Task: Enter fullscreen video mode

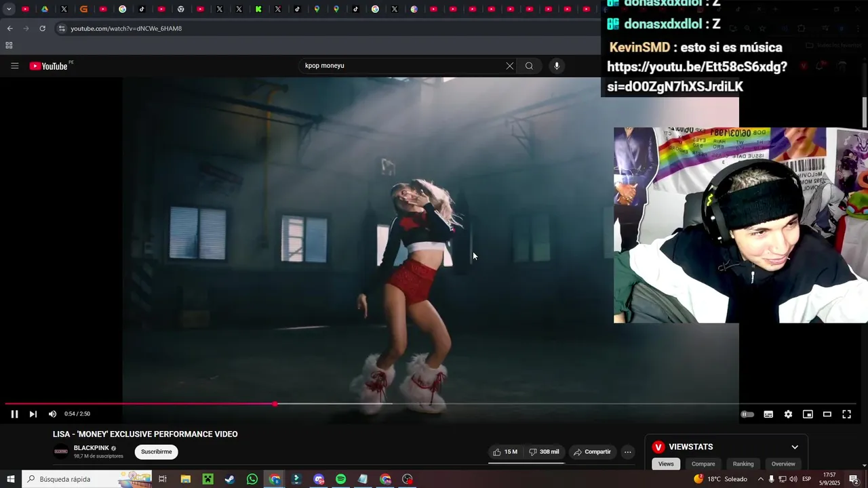Action: pos(846,414)
